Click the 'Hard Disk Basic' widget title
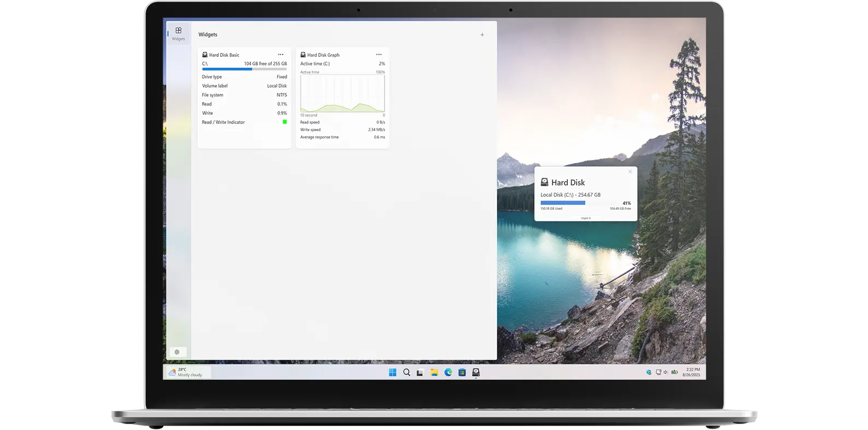This screenshot has height=430, width=868. click(x=224, y=55)
